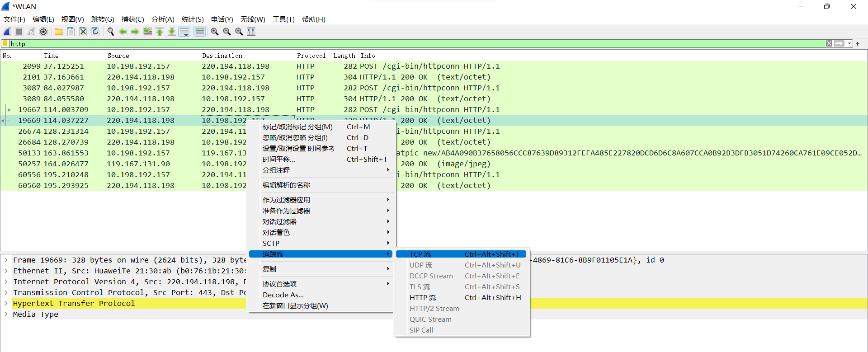868x352 pixels.
Task: Expand SCTP submenu
Action: pos(321,244)
